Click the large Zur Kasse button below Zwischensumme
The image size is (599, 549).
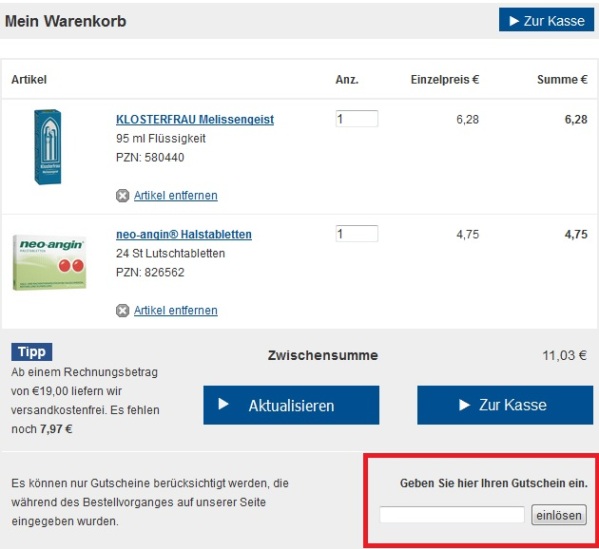(505, 405)
